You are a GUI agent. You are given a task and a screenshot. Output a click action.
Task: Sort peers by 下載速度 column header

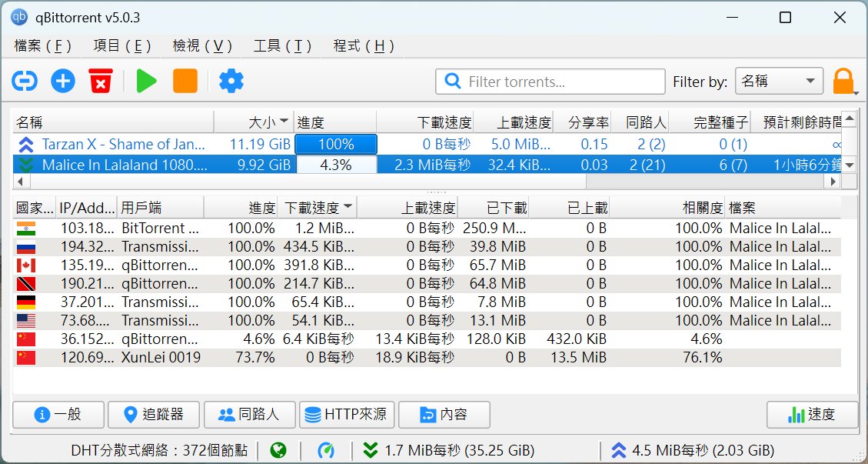317,208
